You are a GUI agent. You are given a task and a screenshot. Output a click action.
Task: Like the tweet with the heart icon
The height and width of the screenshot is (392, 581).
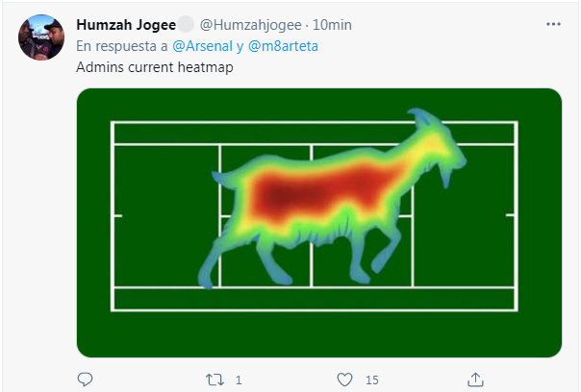[344, 380]
